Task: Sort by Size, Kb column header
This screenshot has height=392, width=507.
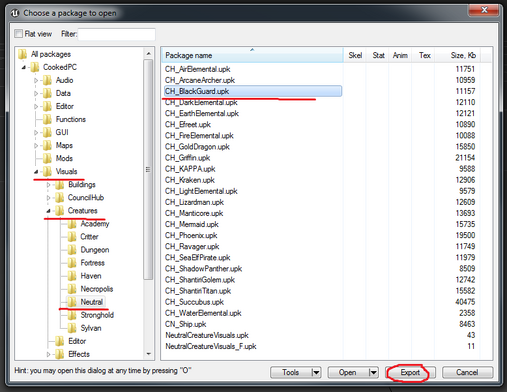Action: pos(459,55)
